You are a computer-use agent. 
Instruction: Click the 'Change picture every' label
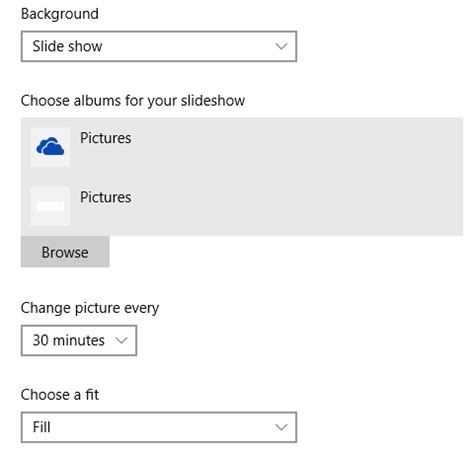pos(90,308)
